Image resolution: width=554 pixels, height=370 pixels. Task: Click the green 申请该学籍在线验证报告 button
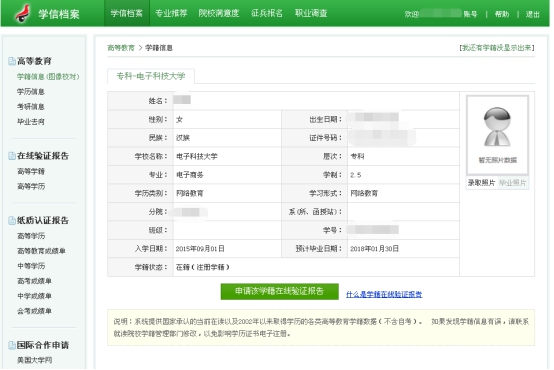(279, 291)
